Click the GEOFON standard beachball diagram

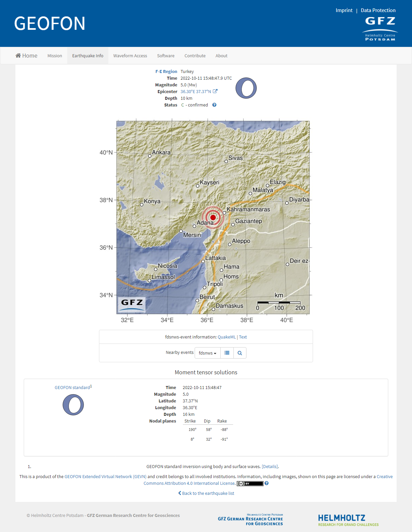tap(73, 405)
